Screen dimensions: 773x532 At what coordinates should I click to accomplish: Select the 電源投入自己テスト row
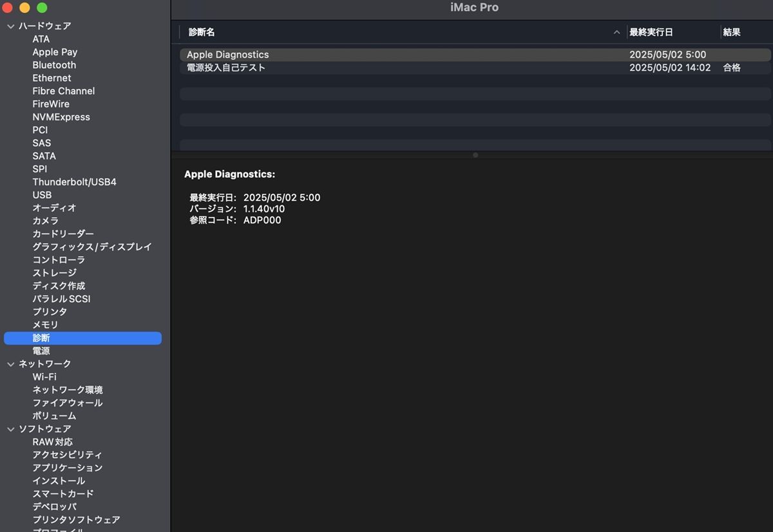point(475,68)
